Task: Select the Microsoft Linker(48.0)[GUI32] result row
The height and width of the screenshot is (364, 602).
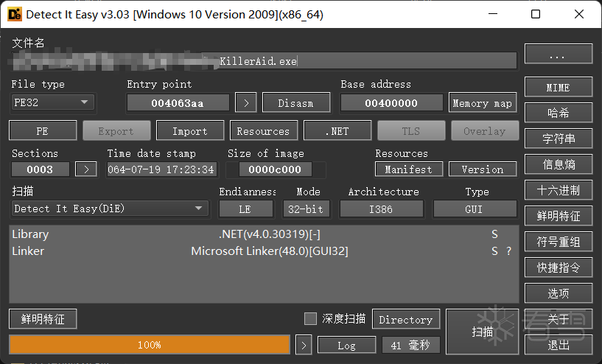Action: tap(264, 251)
